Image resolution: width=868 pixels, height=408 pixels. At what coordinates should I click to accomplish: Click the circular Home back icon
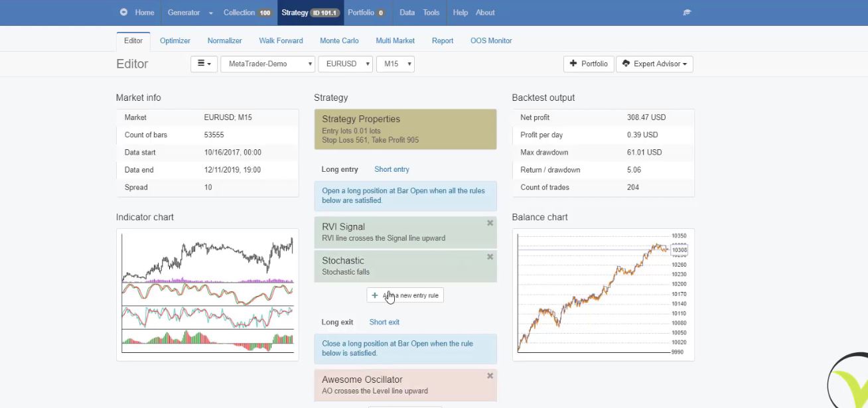123,11
